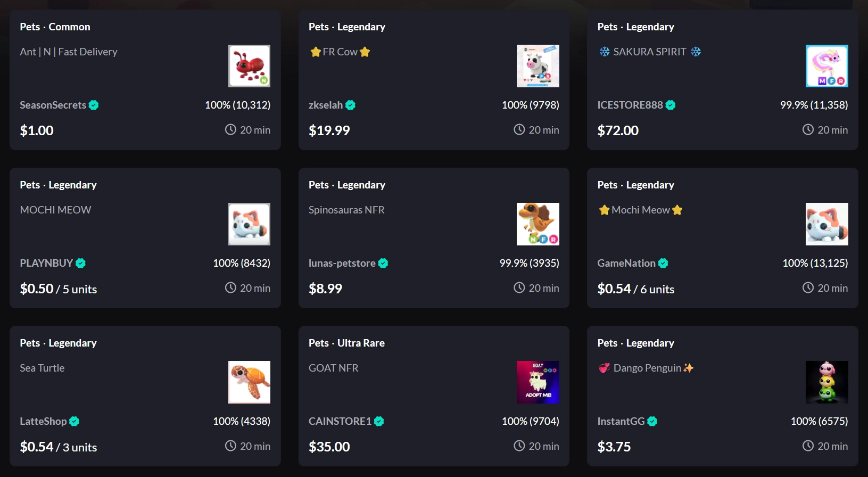Click the verified badge next to GameNation

click(663, 263)
